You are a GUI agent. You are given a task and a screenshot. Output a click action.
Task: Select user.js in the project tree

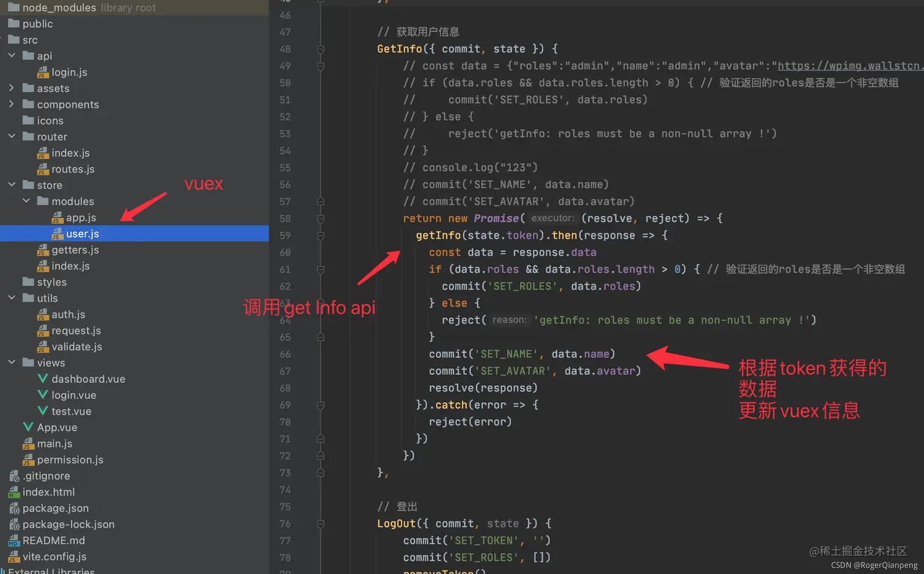click(x=134, y=233)
